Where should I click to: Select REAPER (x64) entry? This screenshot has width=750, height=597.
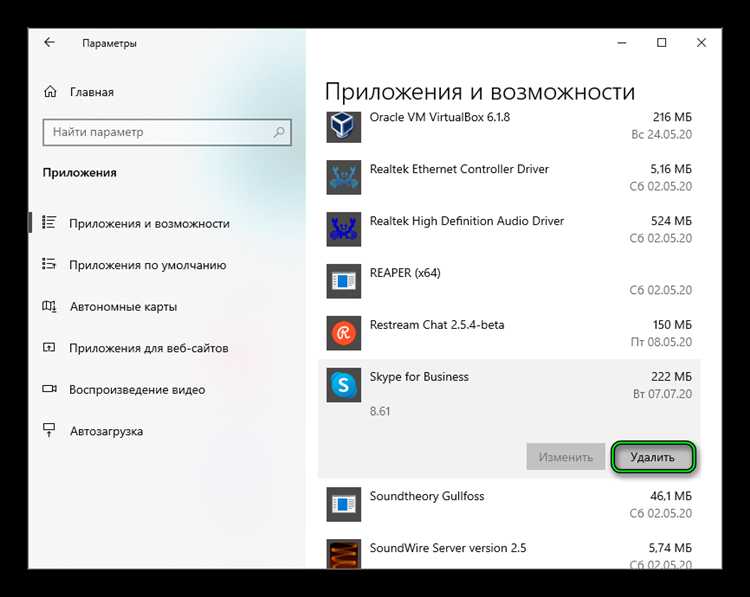[x=509, y=281]
